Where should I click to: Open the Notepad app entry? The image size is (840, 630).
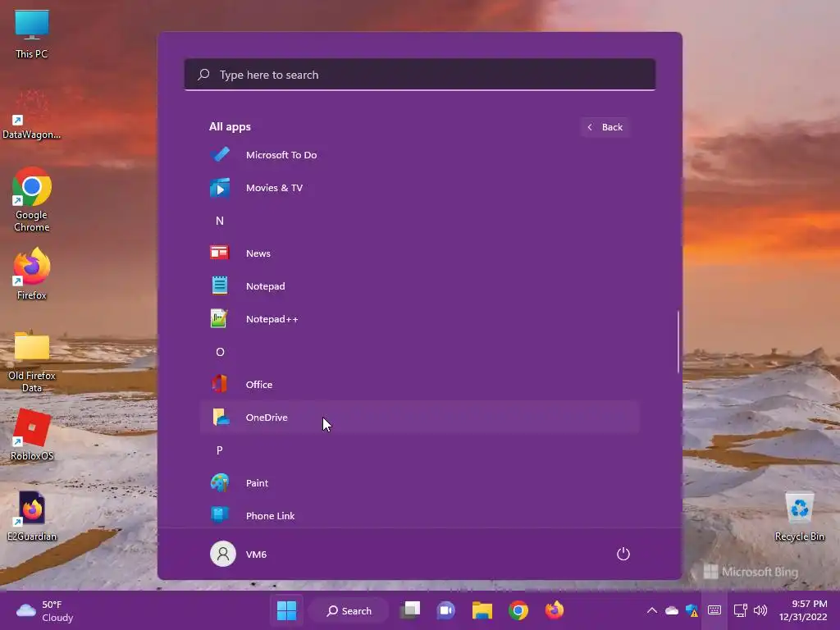419,286
